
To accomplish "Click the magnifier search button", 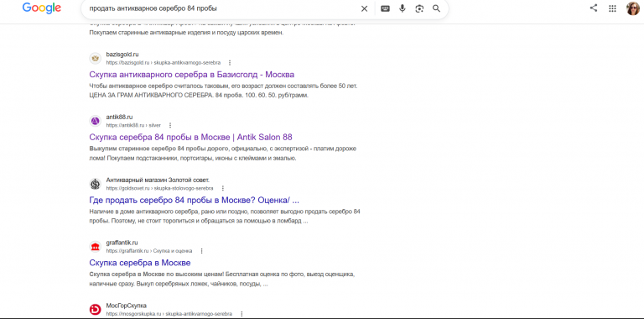I will click(437, 8).
